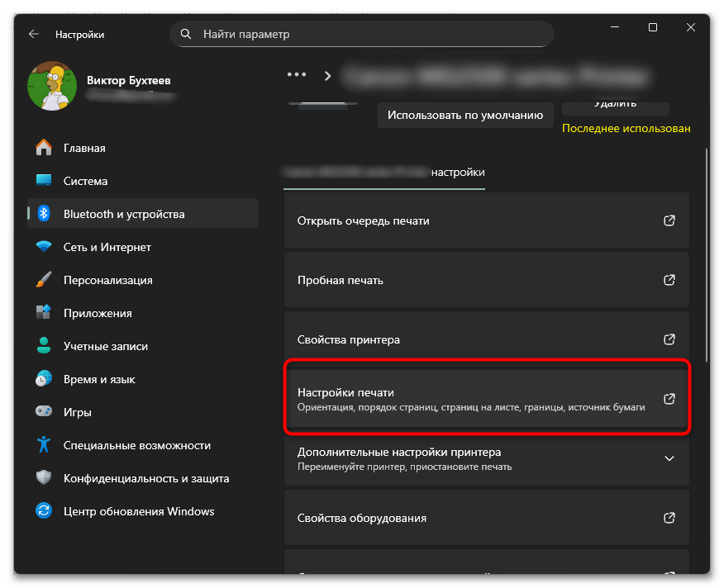
Task: Open Открыть очередь печати
Action: coord(487,220)
